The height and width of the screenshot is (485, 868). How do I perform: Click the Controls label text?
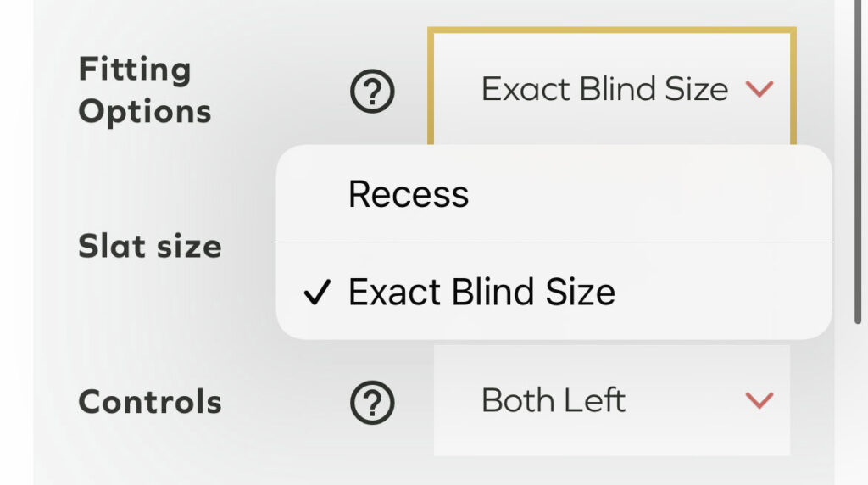[x=149, y=401]
